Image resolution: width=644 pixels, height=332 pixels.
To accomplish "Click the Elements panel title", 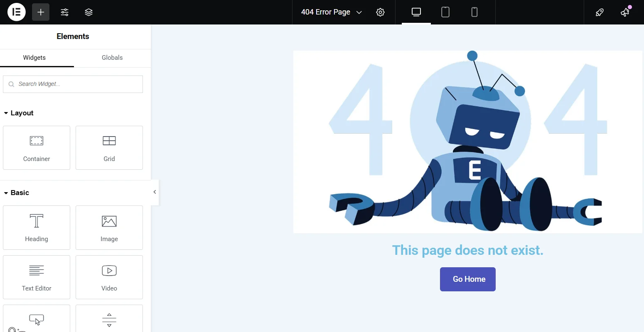I will (73, 37).
